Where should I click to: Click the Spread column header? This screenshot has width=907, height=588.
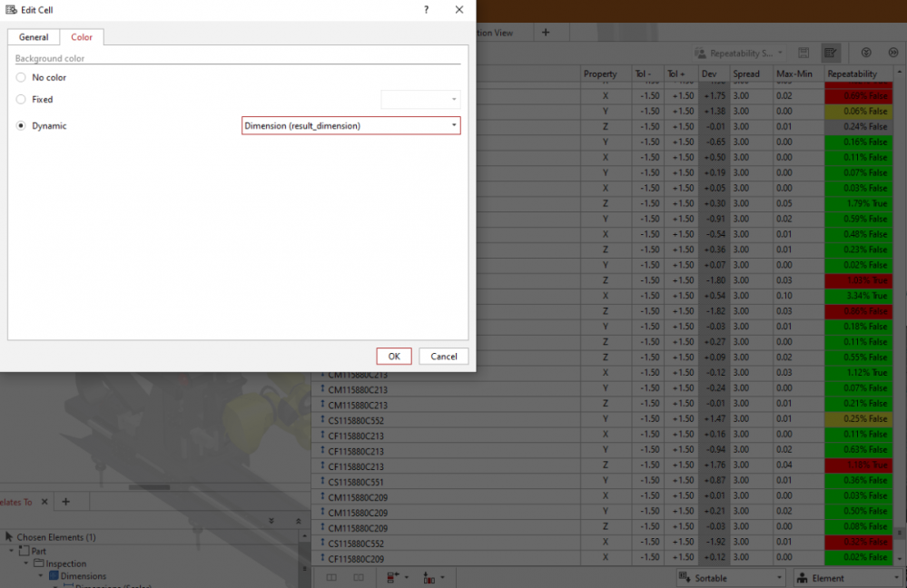point(751,74)
